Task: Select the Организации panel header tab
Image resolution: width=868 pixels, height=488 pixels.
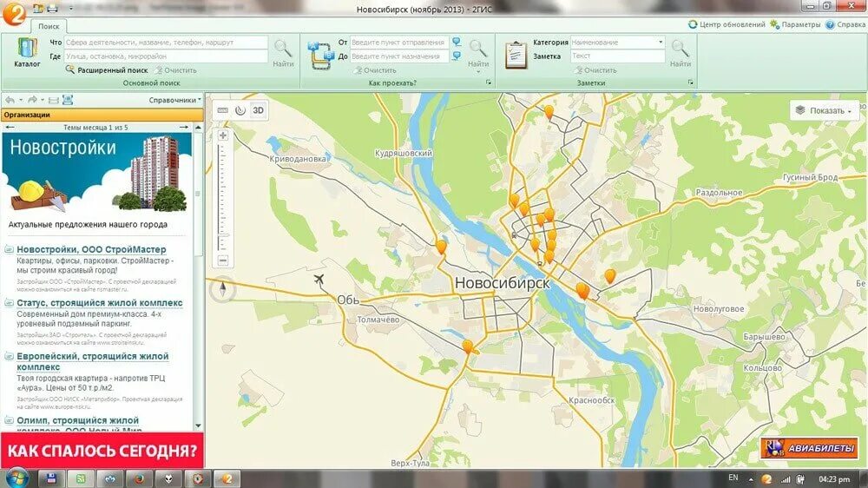Action: [102, 115]
